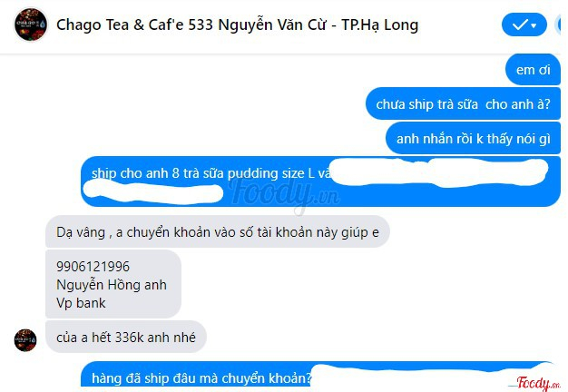Click 'Vp bank' text in account message
The image size is (568, 392).
click(x=81, y=303)
